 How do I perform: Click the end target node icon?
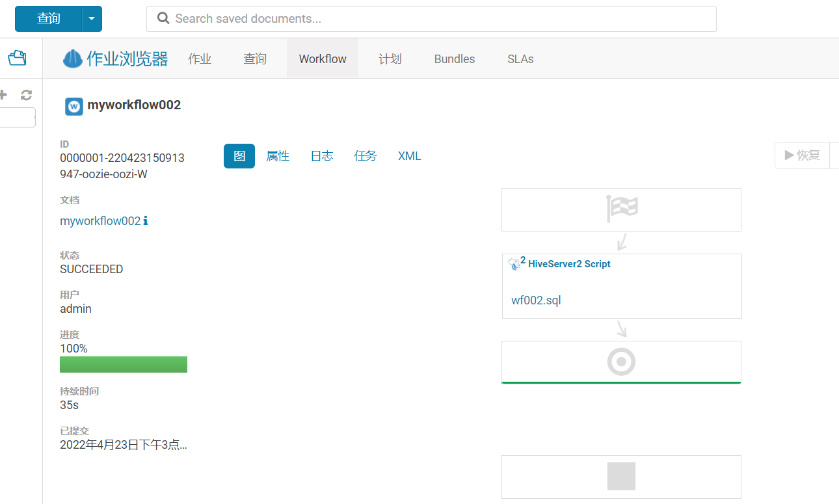coord(621,362)
